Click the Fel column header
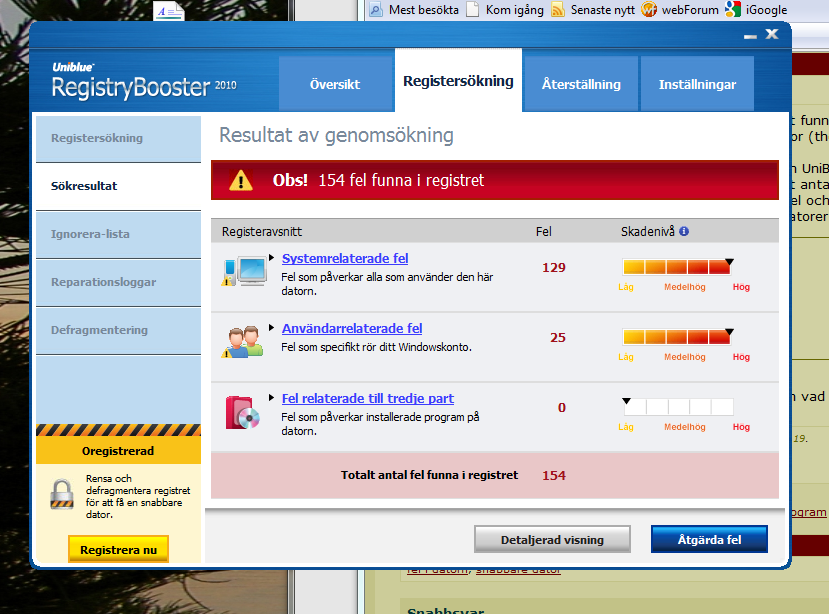Viewport: 829px width, 614px height. click(x=544, y=232)
